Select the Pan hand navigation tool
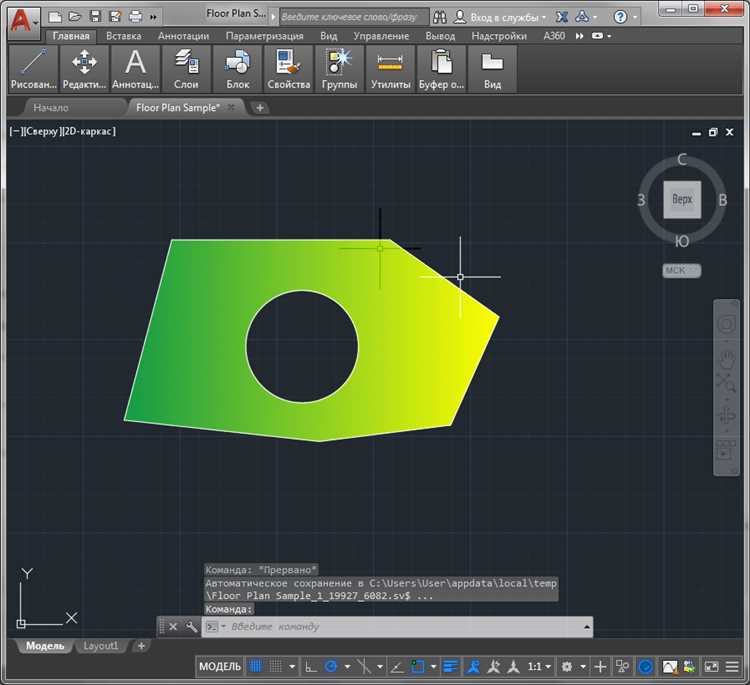Image resolution: width=750 pixels, height=685 pixels. coord(726,360)
